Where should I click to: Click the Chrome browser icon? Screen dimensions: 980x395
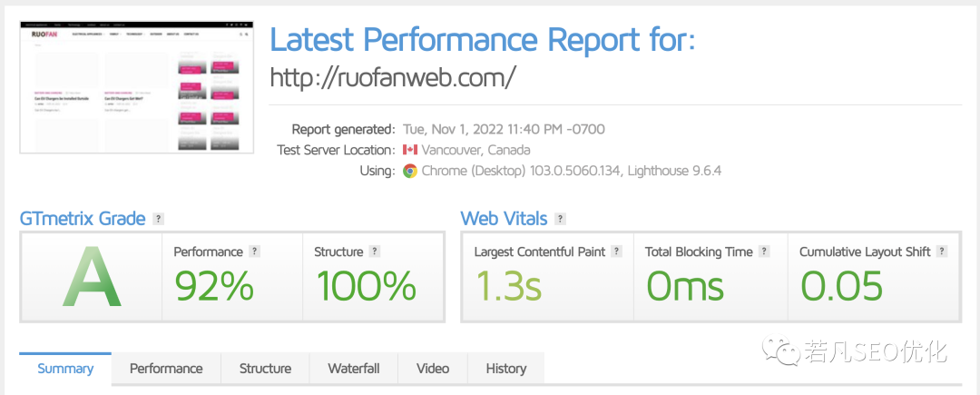[x=410, y=171]
